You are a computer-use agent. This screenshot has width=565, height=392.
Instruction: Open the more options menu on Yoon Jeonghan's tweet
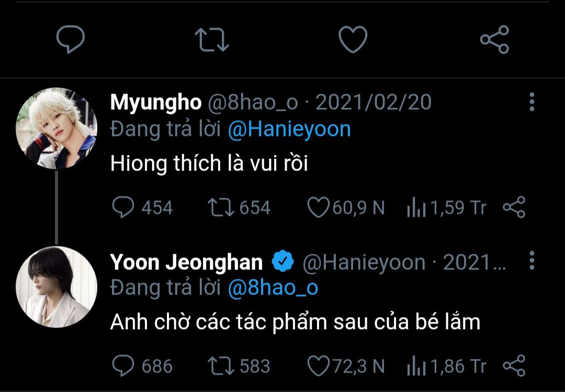[x=532, y=261]
